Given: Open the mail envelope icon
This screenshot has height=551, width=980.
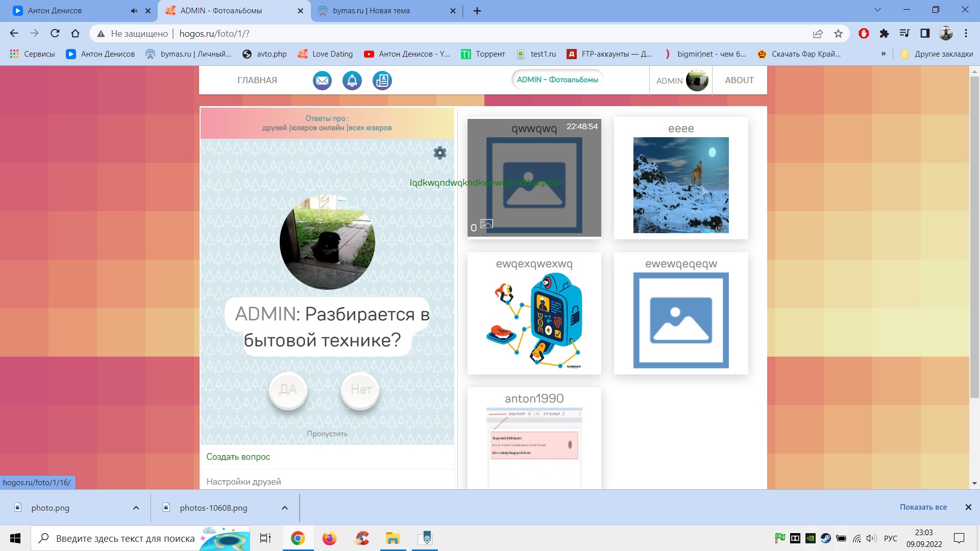Looking at the screenshot, I should (x=322, y=81).
